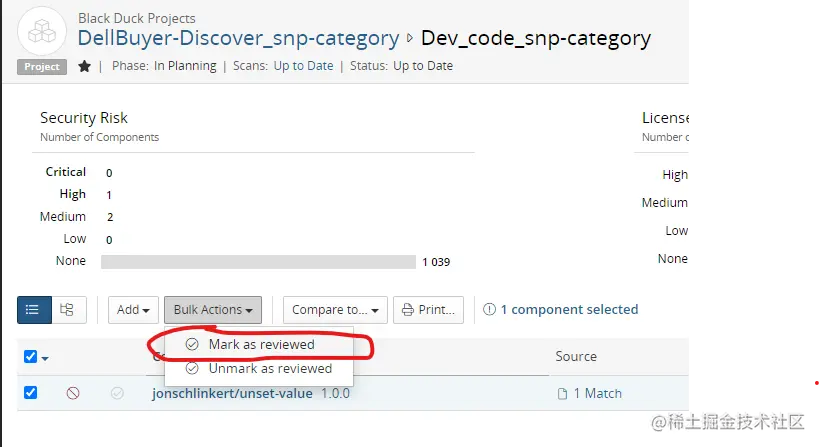Click the Security Risk heading

pos(84,118)
